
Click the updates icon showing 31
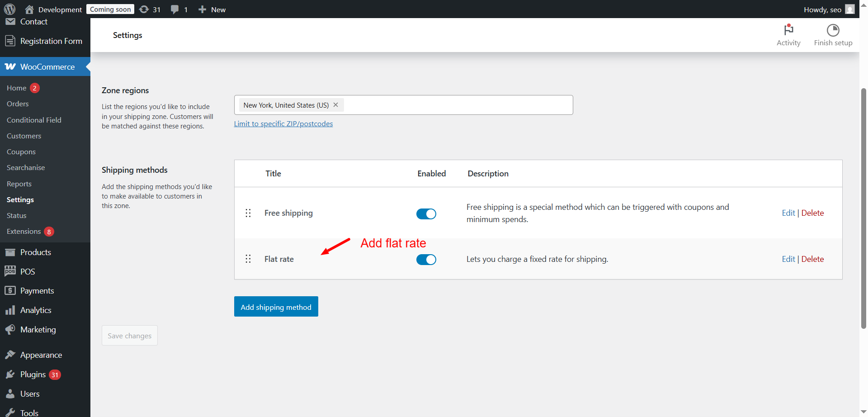(144, 9)
